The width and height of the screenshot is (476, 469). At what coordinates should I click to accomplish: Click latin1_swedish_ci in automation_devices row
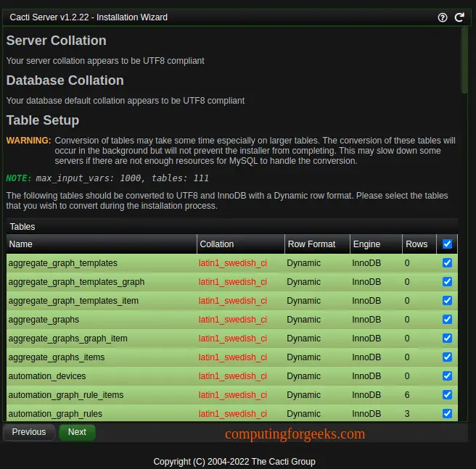click(233, 376)
